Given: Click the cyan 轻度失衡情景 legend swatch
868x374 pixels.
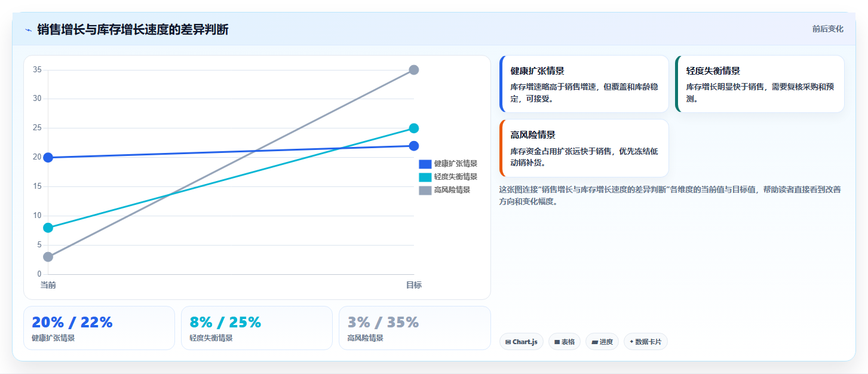Looking at the screenshot, I should [425, 177].
